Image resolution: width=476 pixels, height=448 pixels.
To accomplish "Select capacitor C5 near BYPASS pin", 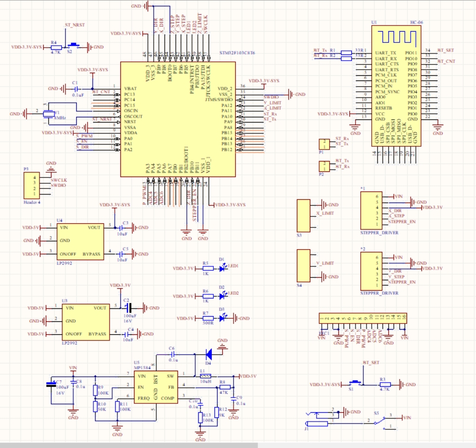I will click(120, 254).
